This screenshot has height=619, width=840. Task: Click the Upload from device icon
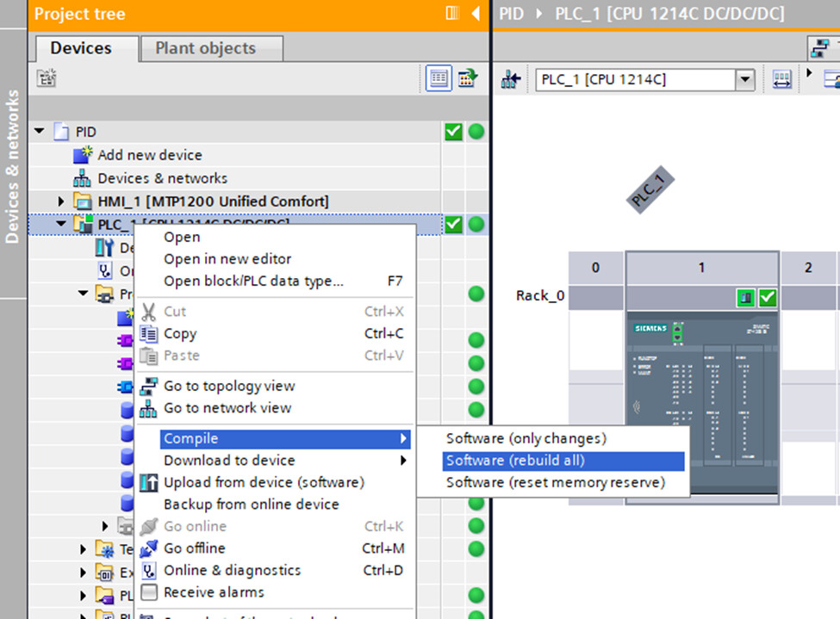pyautogui.click(x=148, y=482)
